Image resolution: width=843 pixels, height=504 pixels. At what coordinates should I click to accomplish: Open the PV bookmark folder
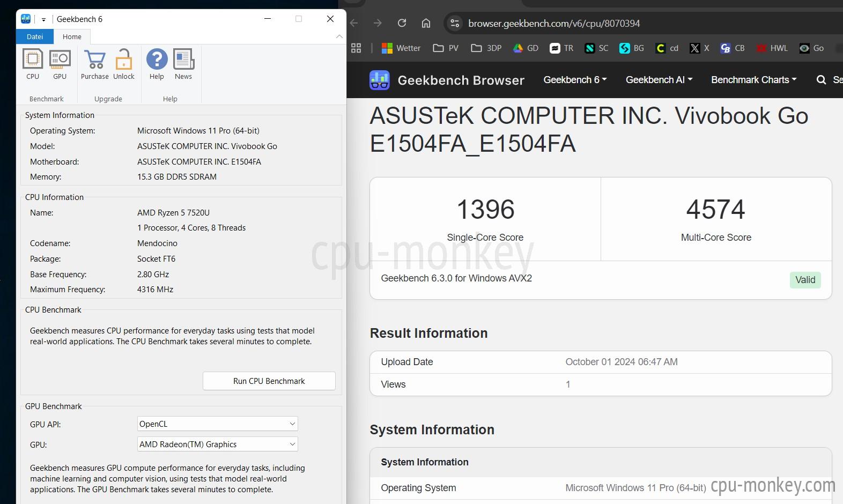[446, 48]
